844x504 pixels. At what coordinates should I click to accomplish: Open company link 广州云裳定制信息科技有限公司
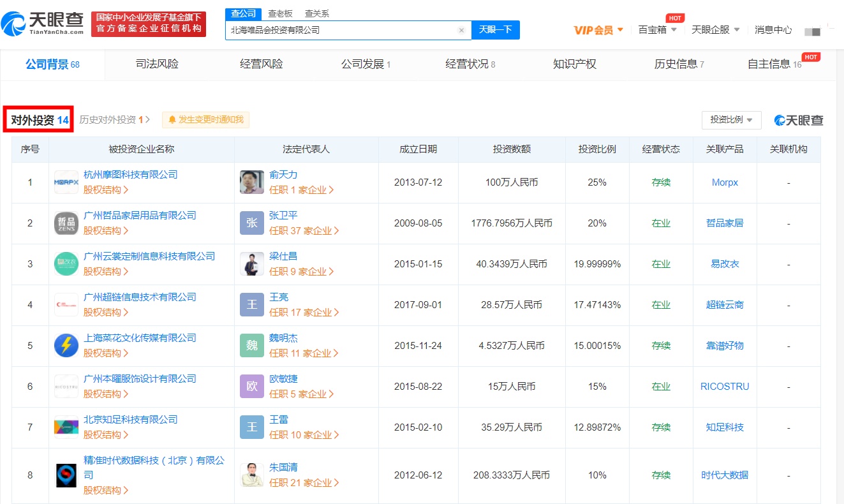click(149, 256)
